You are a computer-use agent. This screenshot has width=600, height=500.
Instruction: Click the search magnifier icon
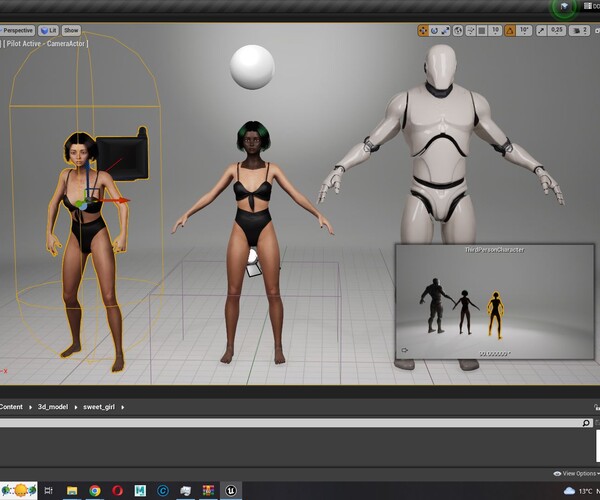(586, 423)
